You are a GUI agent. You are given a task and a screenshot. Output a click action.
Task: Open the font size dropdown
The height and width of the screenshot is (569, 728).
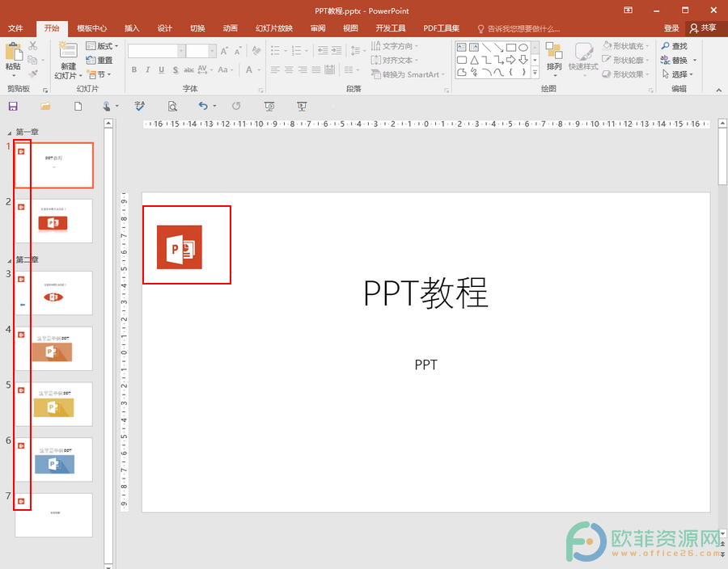[x=212, y=51]
